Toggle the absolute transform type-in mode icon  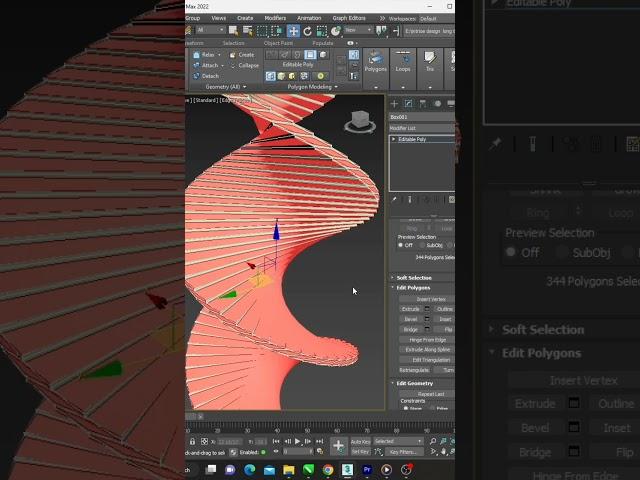pyautogui.click(x=204, y=442)
